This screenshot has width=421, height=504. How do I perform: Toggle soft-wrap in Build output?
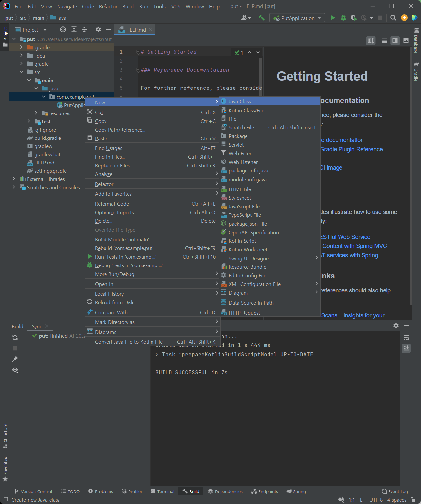(x=406, y=338)
